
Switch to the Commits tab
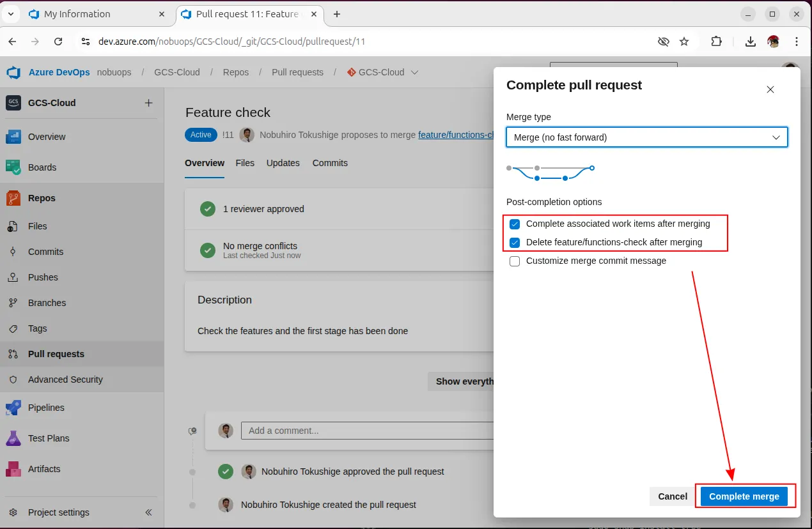pos(330,163)
